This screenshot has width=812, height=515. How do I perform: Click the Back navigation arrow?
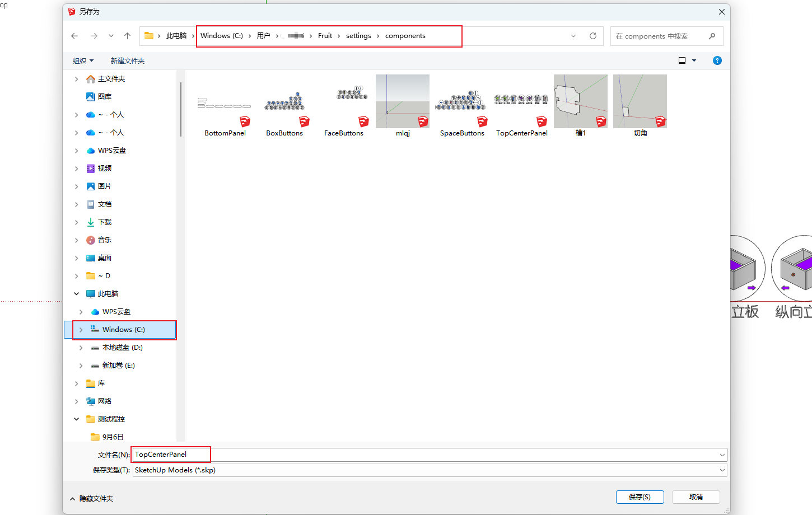[x=74, y=36]
